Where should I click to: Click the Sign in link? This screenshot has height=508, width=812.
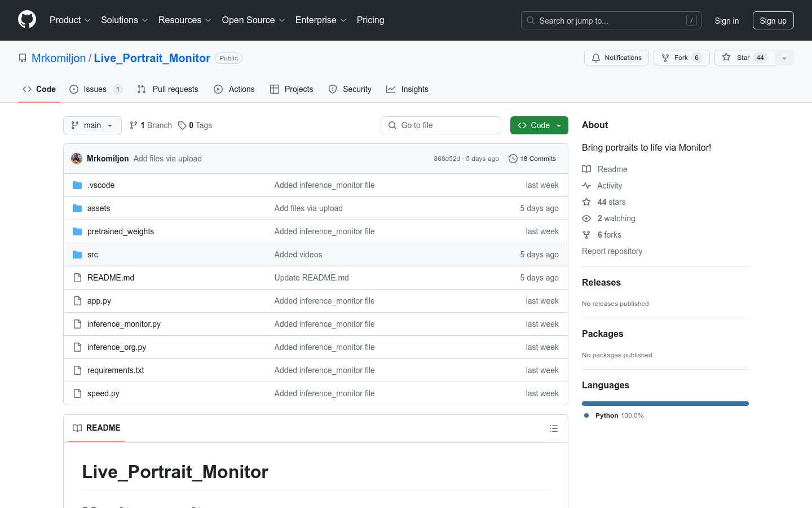pyautogui.click(x=726, y=20)
